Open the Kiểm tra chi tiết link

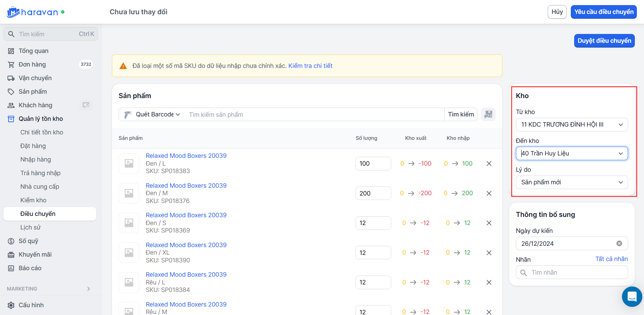click(x=310, y=66)
